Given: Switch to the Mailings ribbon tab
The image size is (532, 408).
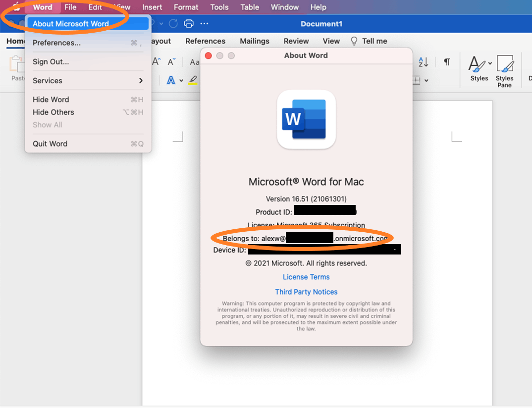Looking at the screenshot, I should [x=255, y=41].
